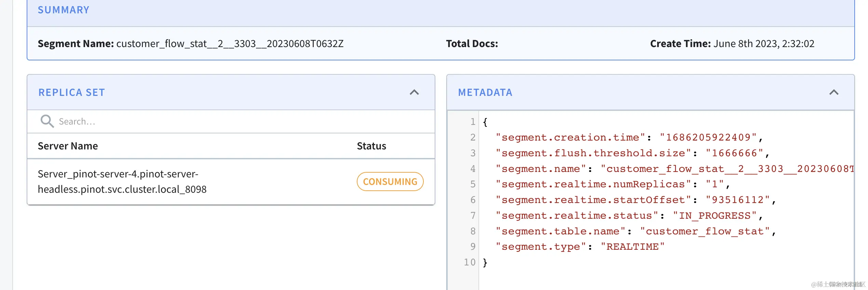
Task: Click the REPLICA SET panel title
Action: pos(72,92)
